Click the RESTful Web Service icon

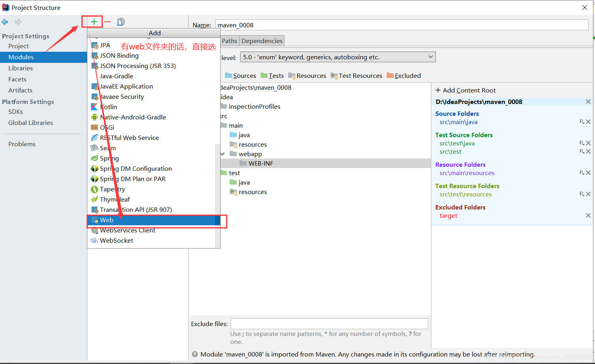(x=94, y=138)
